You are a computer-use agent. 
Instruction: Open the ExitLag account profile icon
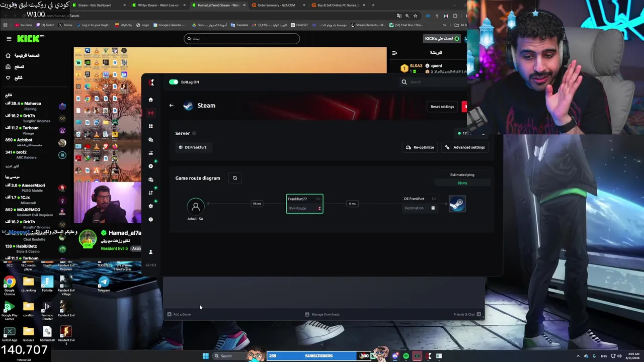click(x=150, y=252)
